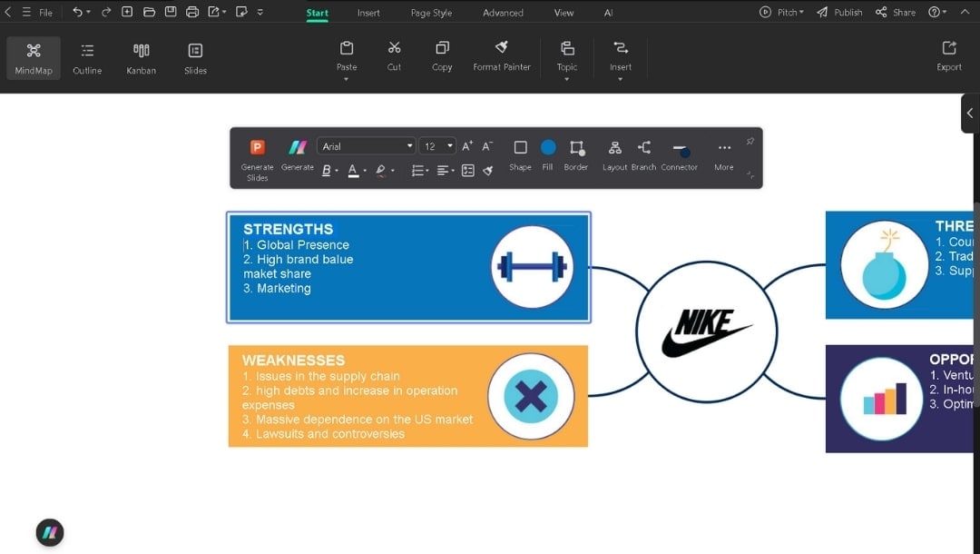Click clear formatting brush in floating toolbar
The image size is (980, 554).
click(x=488, y=170)
